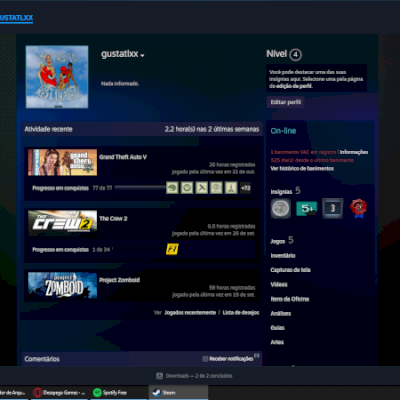400x400 pixels.
Task: Open the Insígnias section link
Action: 281,192
